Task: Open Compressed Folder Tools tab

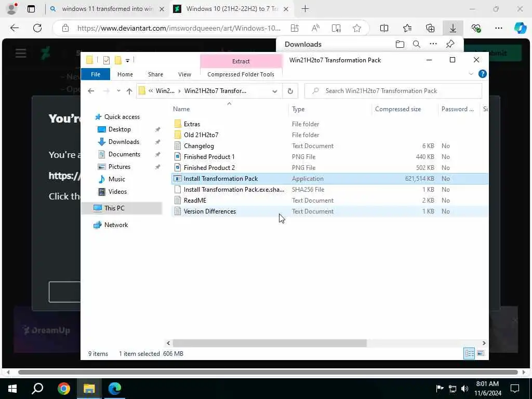Action: pos(241,74)
